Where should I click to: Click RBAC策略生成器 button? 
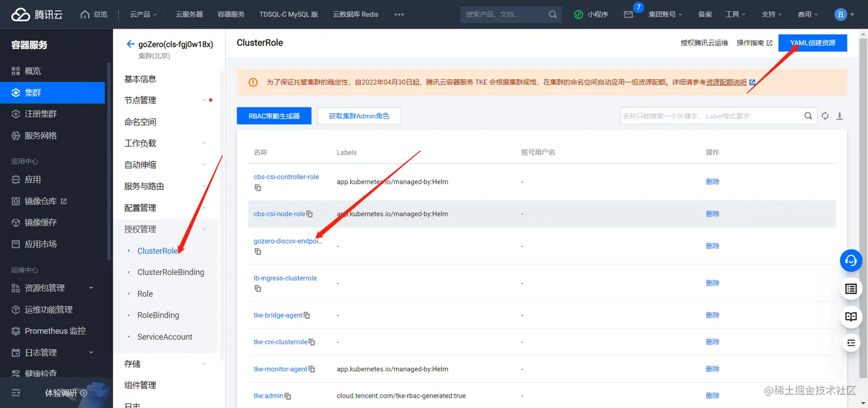(x=274, y=116)
